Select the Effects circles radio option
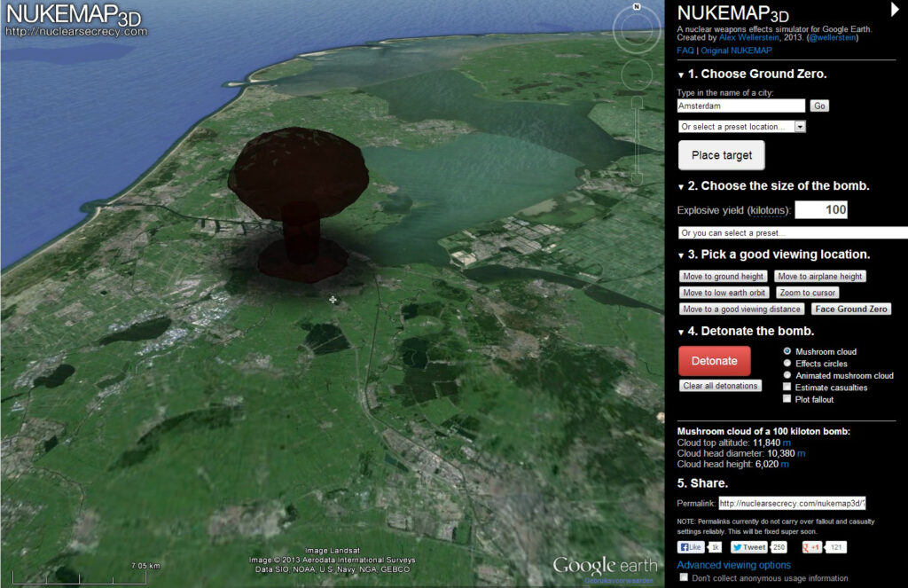The height and width of the screenshot is (588, 908). pos(787,364)
